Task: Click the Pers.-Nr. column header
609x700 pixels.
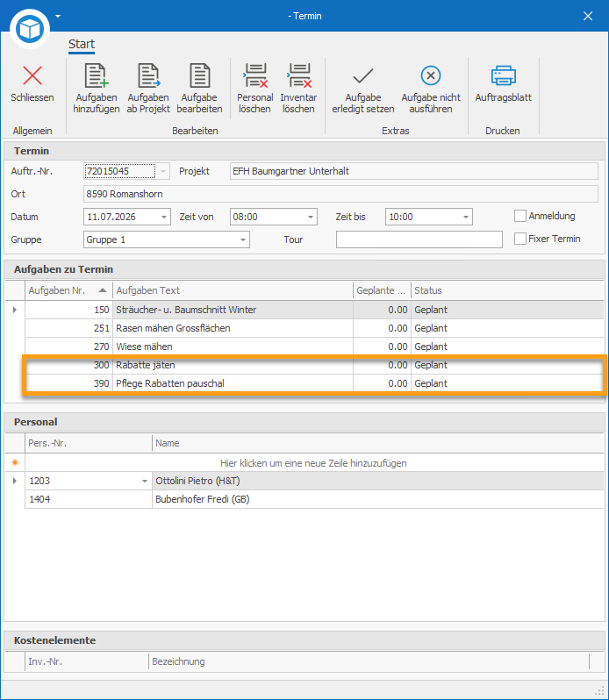Action: point(89,443)
